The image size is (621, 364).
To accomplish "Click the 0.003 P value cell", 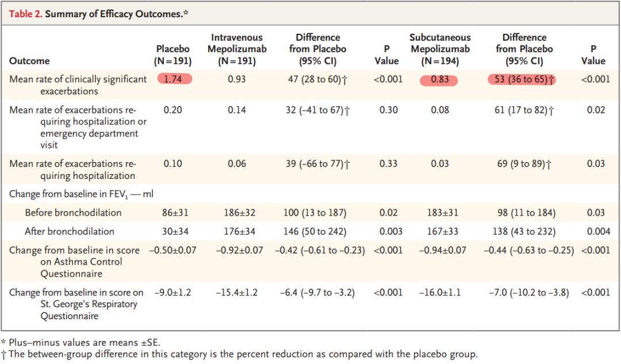I will pyautogui.click(x=388, y=231).
